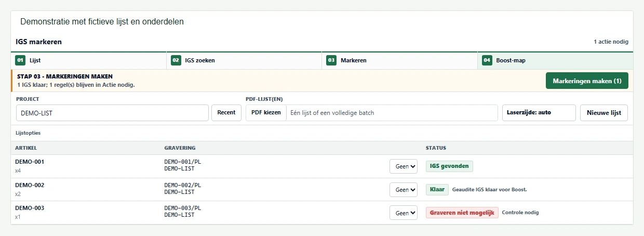This screenshot has height=236, width=644.
Task: Select the DEMO-003 article name
Action: coord(30,208)
